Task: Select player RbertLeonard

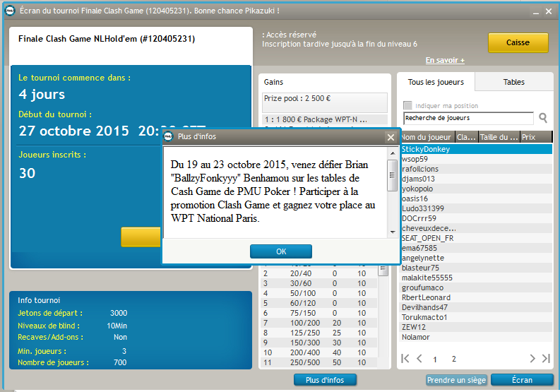Action: [476, 297]
